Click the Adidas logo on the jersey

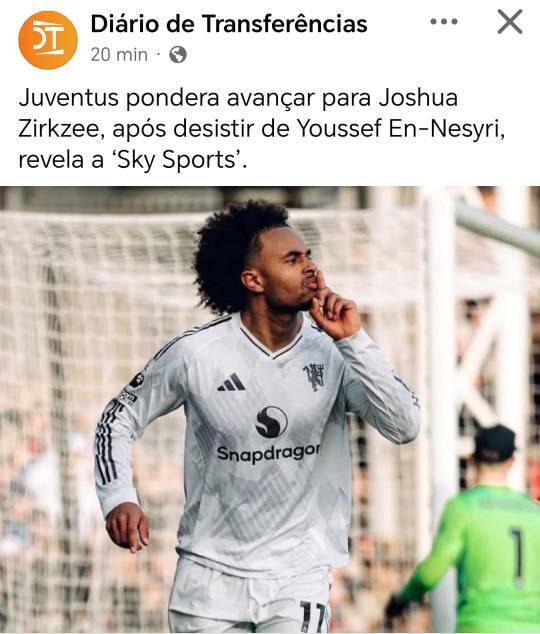[x=232, y=382]
